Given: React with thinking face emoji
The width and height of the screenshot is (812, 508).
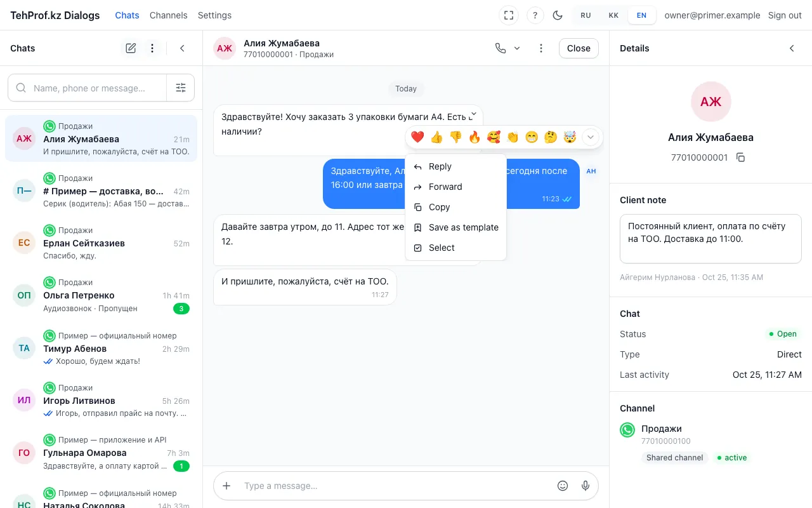Looking at the screenshot, I should 551,137.
